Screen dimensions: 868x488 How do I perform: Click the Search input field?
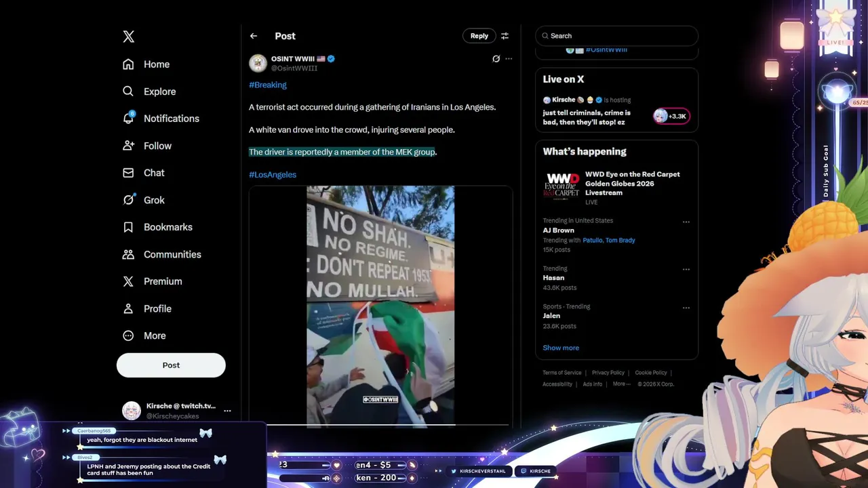[x=616, y=36]
